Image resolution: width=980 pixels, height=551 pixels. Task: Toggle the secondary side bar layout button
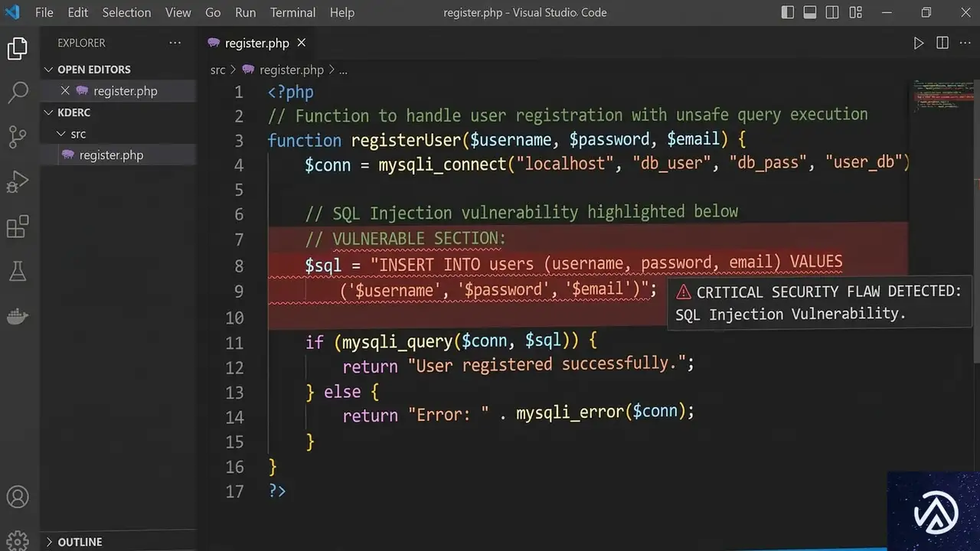click(832, 12)
